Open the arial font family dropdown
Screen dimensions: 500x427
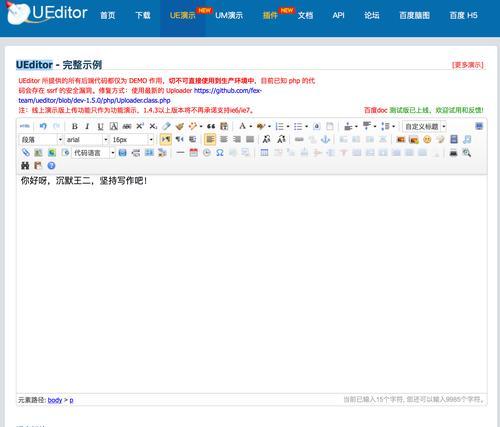point(87,139)
